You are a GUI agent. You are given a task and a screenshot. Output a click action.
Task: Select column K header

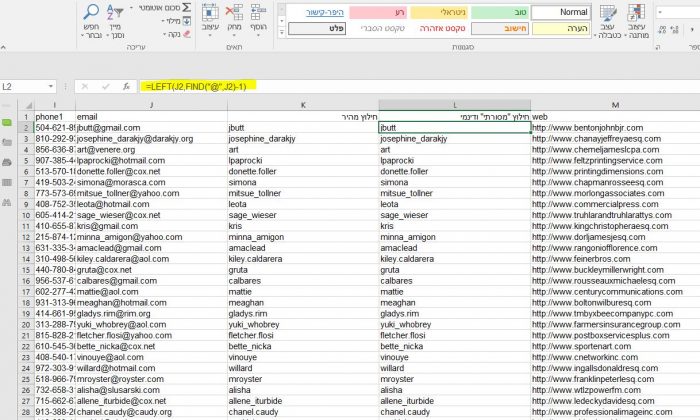[303, 105]
